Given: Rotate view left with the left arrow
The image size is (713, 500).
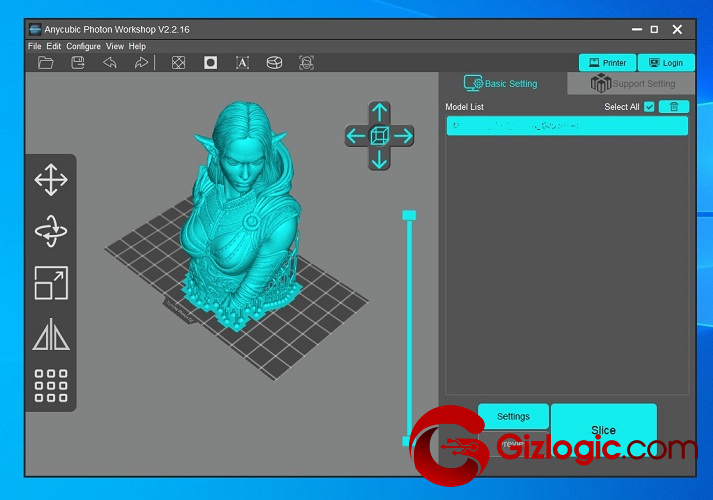Looking at the screenshot, I should click(x=356, y=135).
